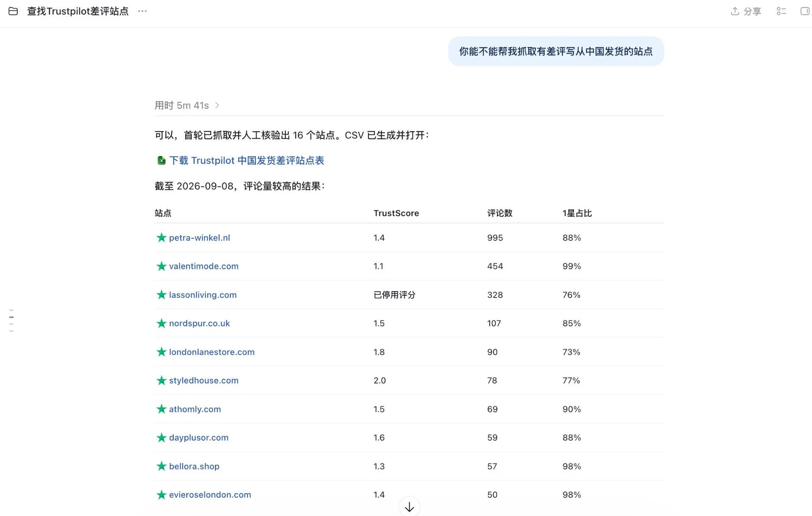Click the 107 review count cell
This screenshot has height=516, width=812.
click(x=494, y=323)
